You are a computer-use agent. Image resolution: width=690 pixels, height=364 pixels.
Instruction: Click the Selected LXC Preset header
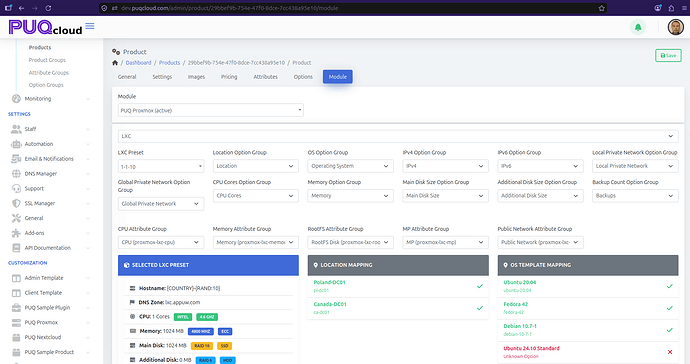208,265
